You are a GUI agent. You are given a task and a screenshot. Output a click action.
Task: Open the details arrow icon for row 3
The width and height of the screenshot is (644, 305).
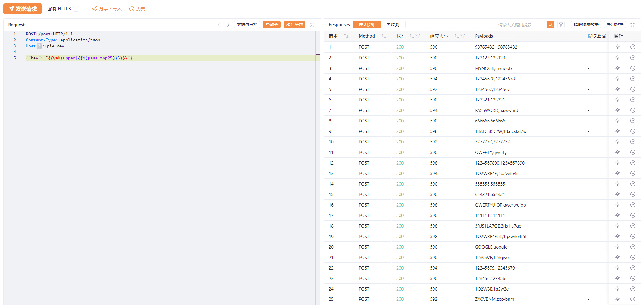pyautogui.click(x=633, y=68)
